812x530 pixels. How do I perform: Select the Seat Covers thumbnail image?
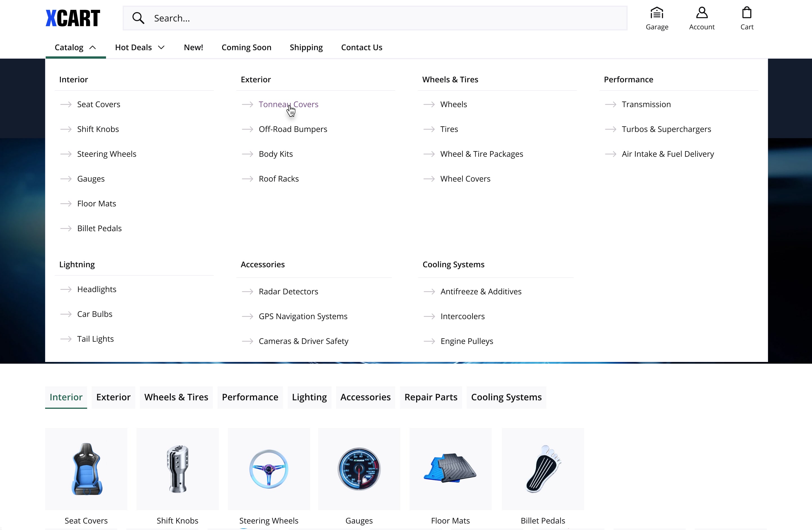click(86, 469)
